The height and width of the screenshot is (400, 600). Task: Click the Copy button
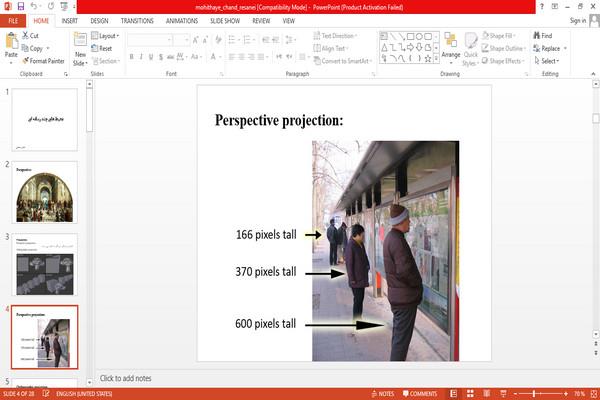[x=32, y=48]
